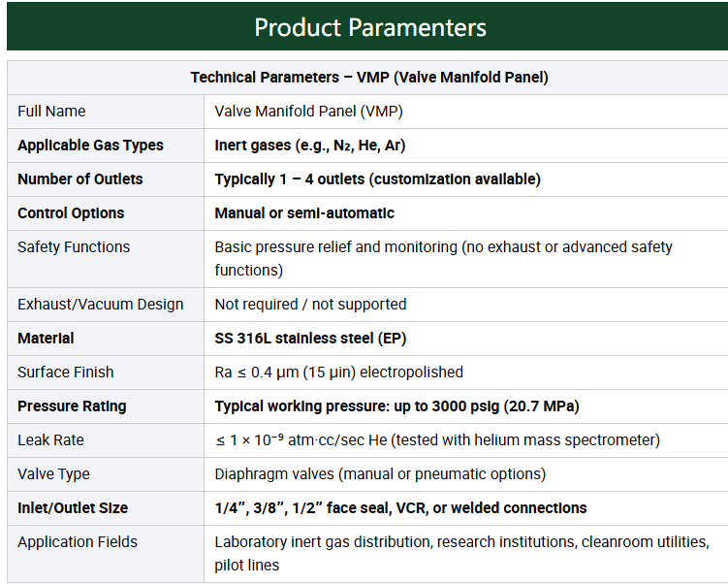Screen dimensions: 728x584
Task: Click the Not required / not supported value
Action: 310,305
